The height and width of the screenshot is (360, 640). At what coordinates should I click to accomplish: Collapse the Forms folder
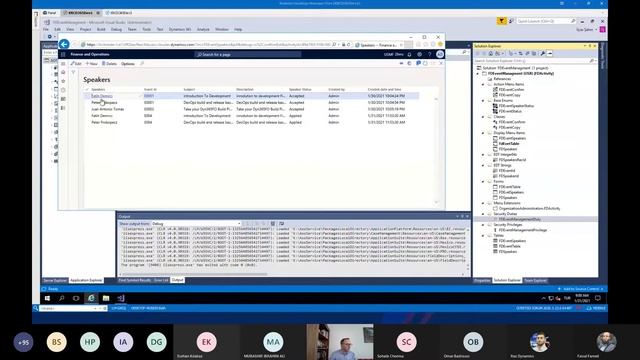pos(483,182)
